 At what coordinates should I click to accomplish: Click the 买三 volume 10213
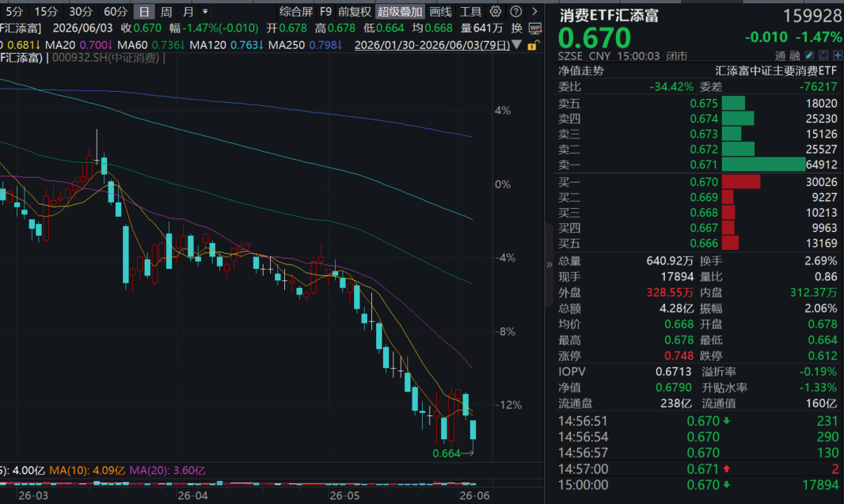tap(821, 213)
